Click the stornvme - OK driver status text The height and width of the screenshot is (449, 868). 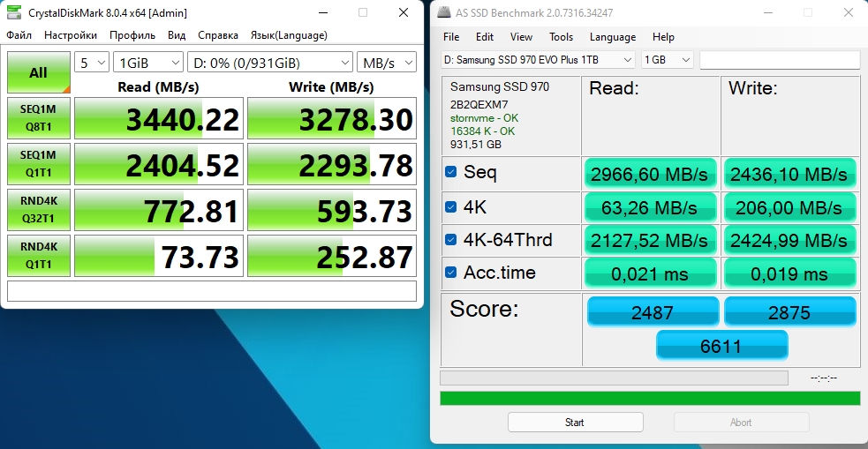pyautogui.click(x=485, y=118)
